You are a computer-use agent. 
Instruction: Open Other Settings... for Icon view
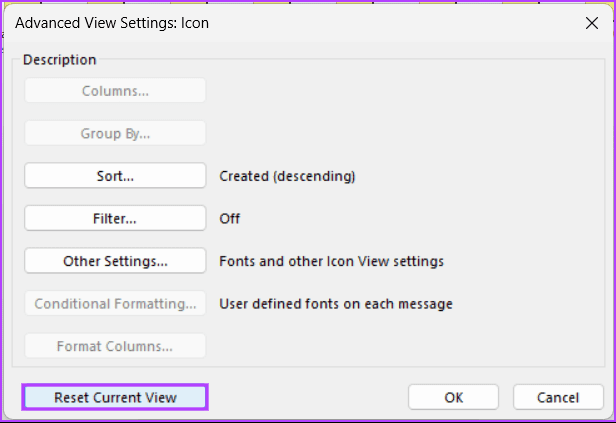[115, 261]
